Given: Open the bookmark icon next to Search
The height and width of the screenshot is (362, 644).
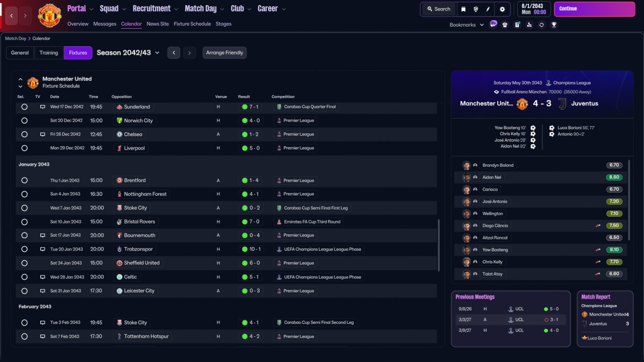Looking at the screenshot, I should [463, 9].
